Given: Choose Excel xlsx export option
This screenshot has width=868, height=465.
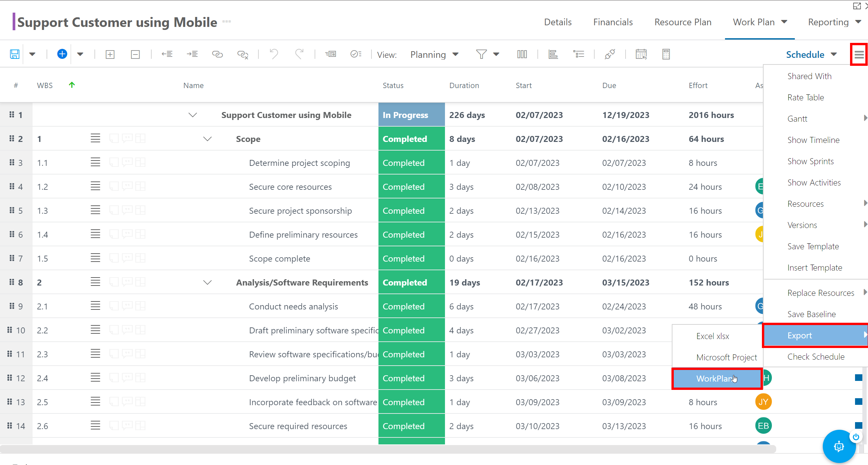Looking at the screenshot, I should [717, 336].
